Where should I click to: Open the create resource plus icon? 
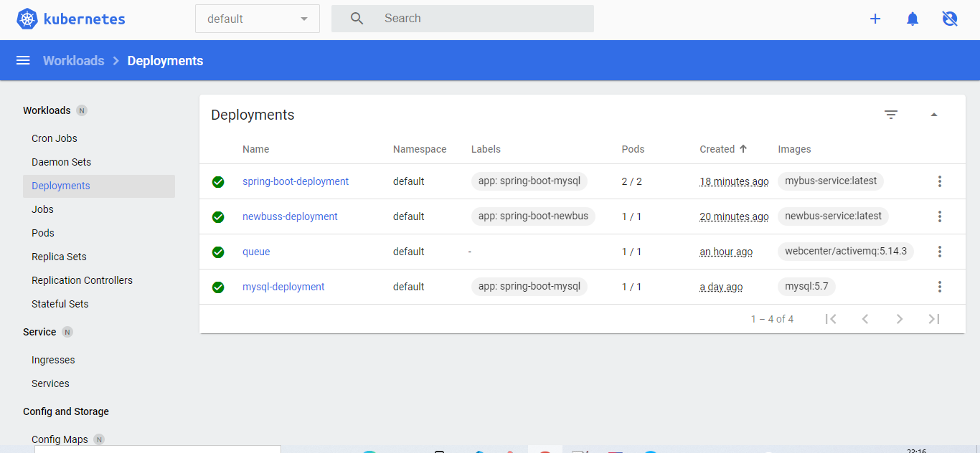tap(875, 19)
